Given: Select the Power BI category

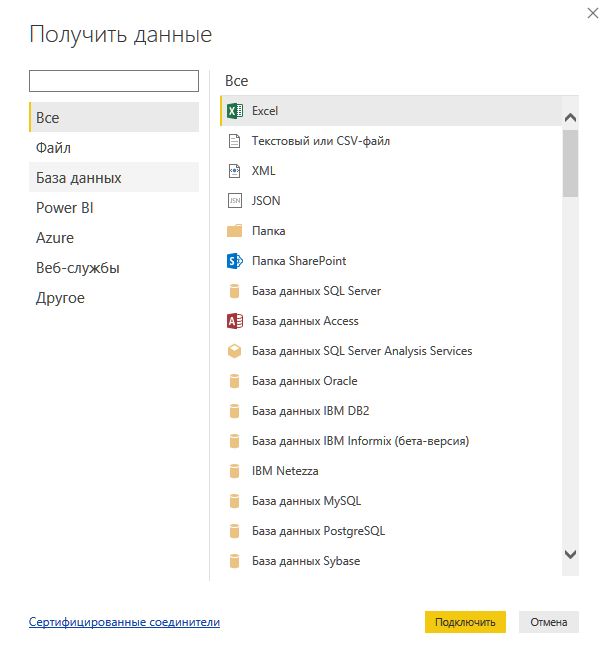Looking at the screenshot, I should point(114,208).
